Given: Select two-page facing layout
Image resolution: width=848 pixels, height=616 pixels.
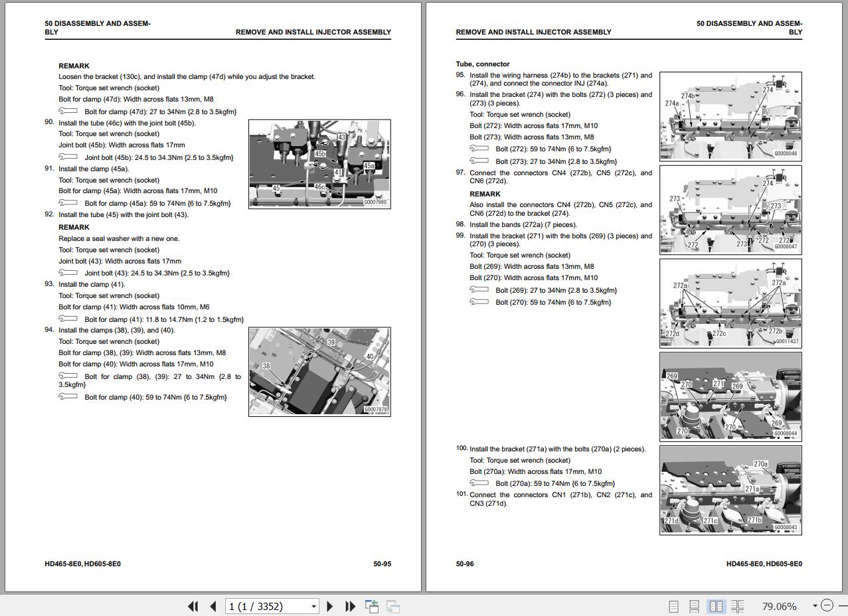Looking at the screenshot, I should click(716, 606).
